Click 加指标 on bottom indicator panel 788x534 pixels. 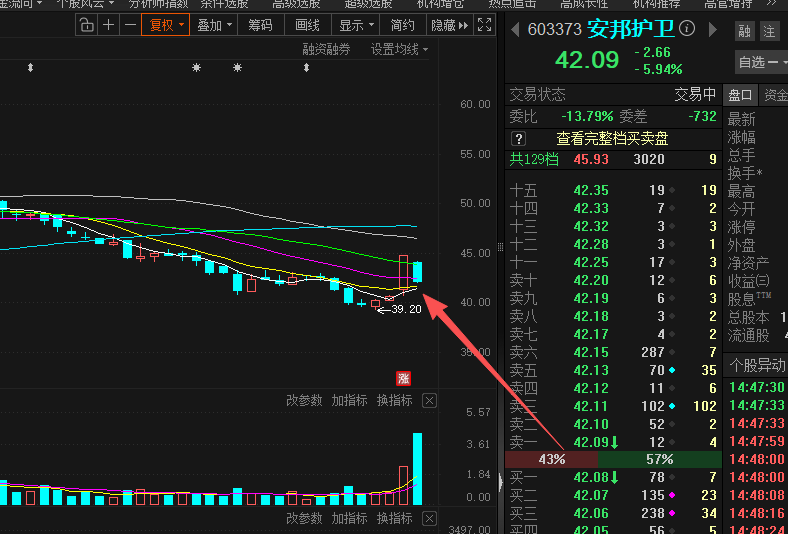click(x=349, y=518)
